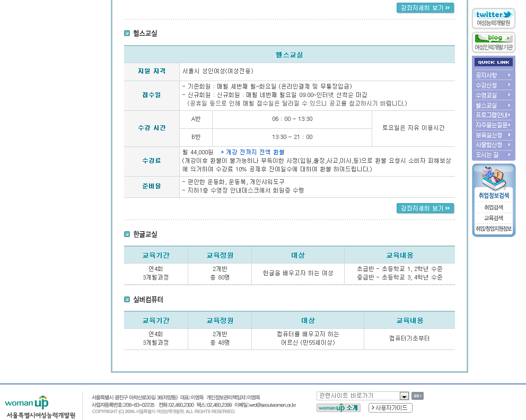The width and height of the screenshot is (526, 420).
Task: Click the dropdown arrow on the related sites box
Action: pyautogui.click(x=404, y=396)
